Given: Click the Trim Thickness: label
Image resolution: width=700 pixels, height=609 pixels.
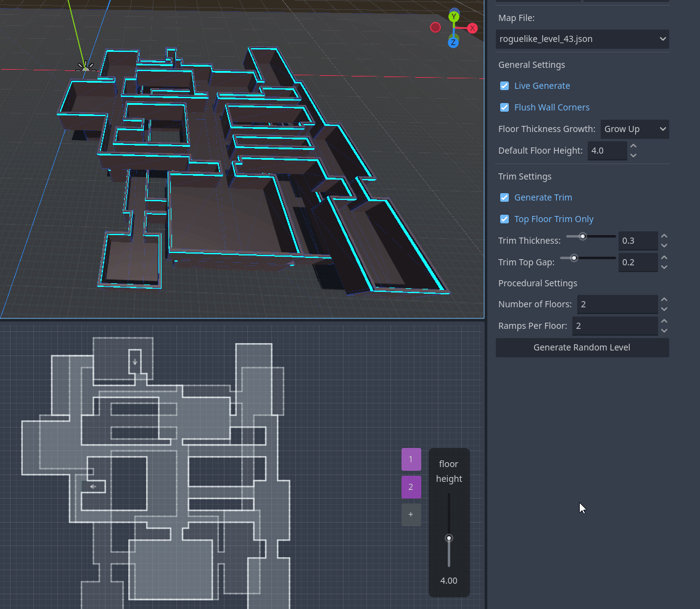Looking at the screenshot, I should click(x=529, y=241).
